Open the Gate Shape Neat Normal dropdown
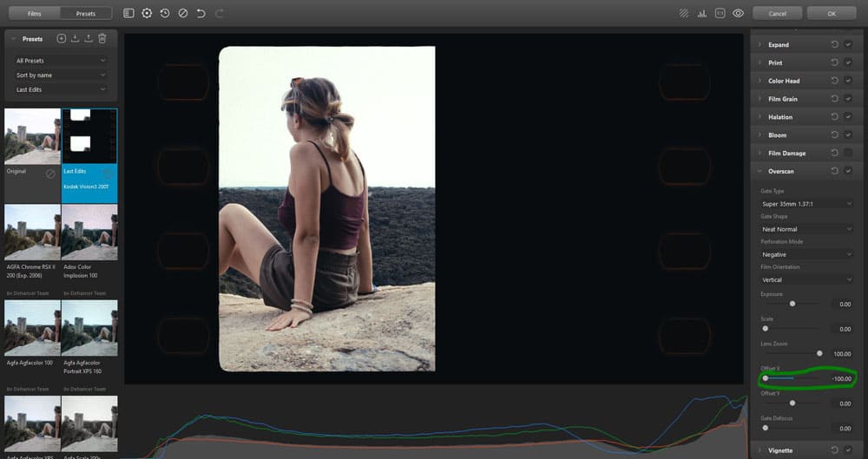868x459 pixels. (806, 229)
